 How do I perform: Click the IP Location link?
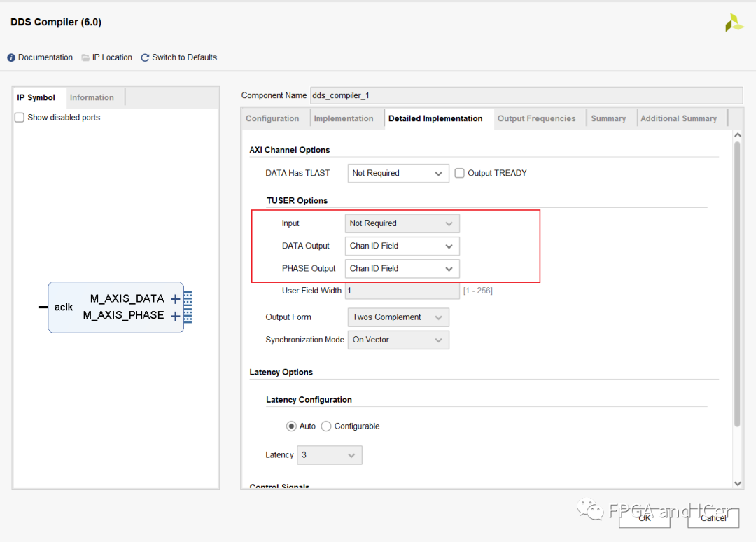pyautogui.click(x=112, y=57)
